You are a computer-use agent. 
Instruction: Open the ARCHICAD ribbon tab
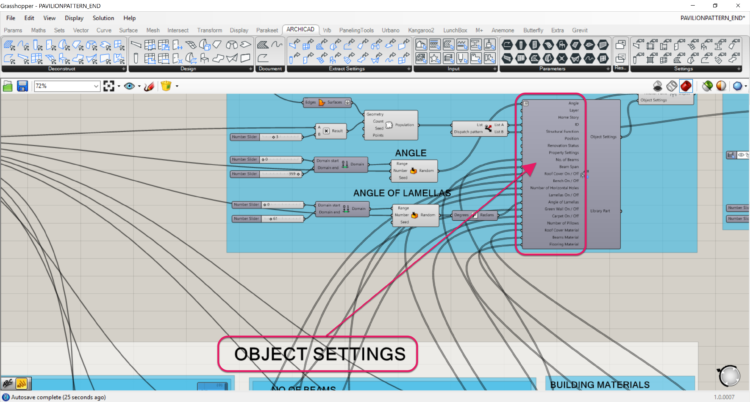[x=300, y=30]
